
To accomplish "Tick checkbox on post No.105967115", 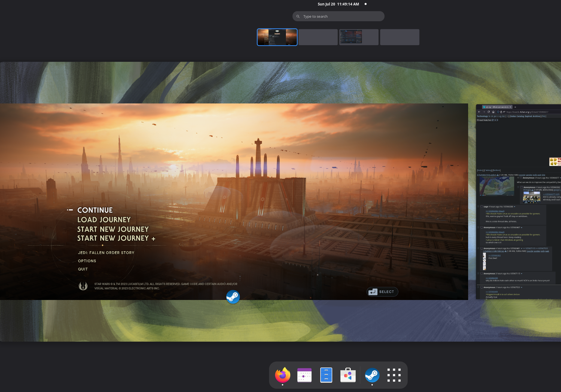I will pos(482,273).
